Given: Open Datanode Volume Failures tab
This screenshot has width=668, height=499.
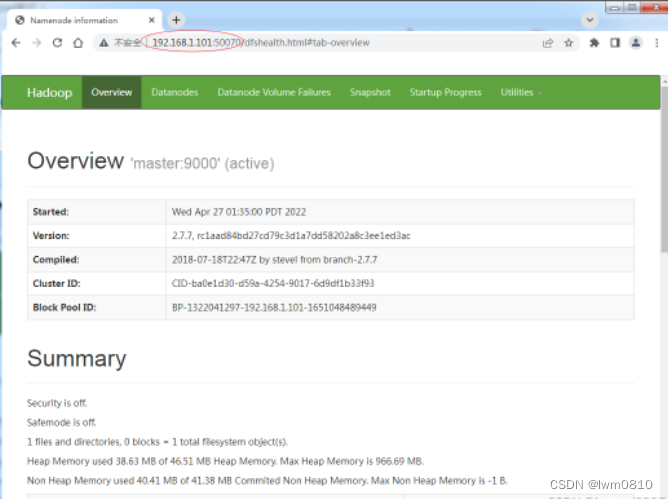Looking at the screenshot, I should coord(274,92).
